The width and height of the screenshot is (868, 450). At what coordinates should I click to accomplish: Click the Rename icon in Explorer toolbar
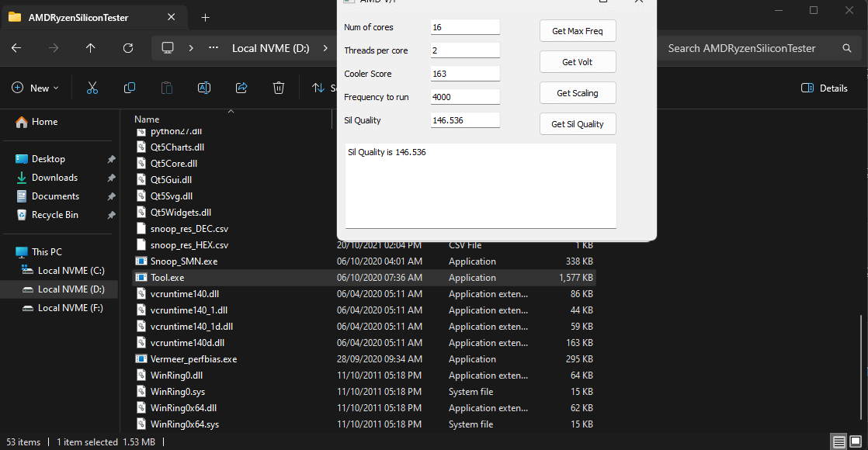point(203,88)
